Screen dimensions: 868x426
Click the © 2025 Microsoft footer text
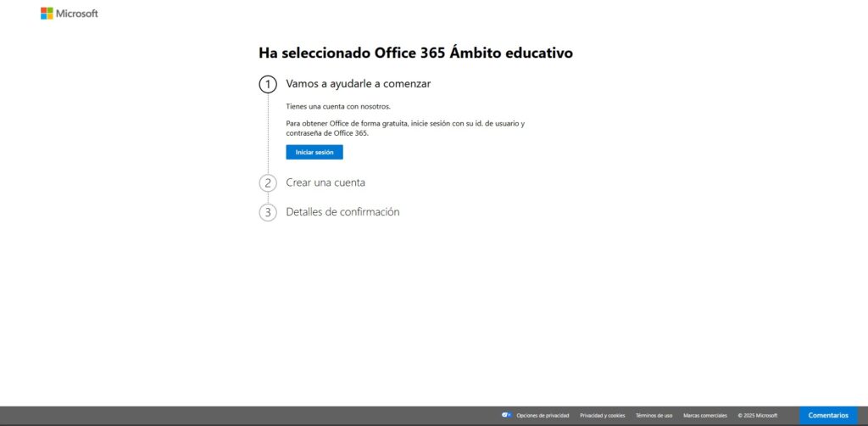click(x=757, y=416)
